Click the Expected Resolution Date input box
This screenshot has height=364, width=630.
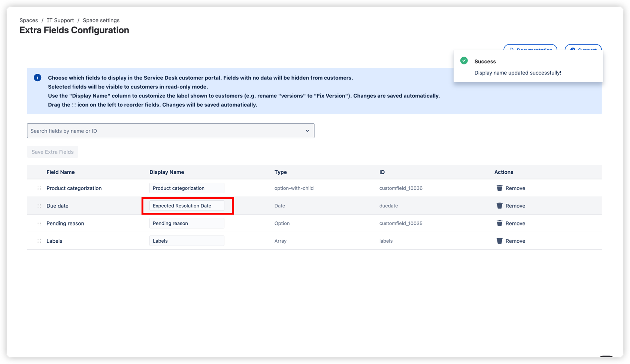click(x=187, y=205)
